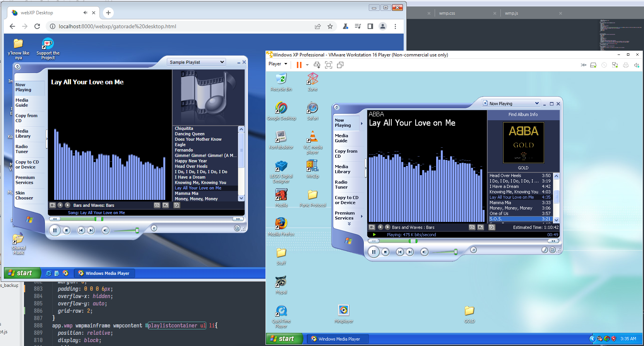Viewport: 644px width, 346px height.
Task: Pause playback in the VMware media player
Action: tap(373, 252)
